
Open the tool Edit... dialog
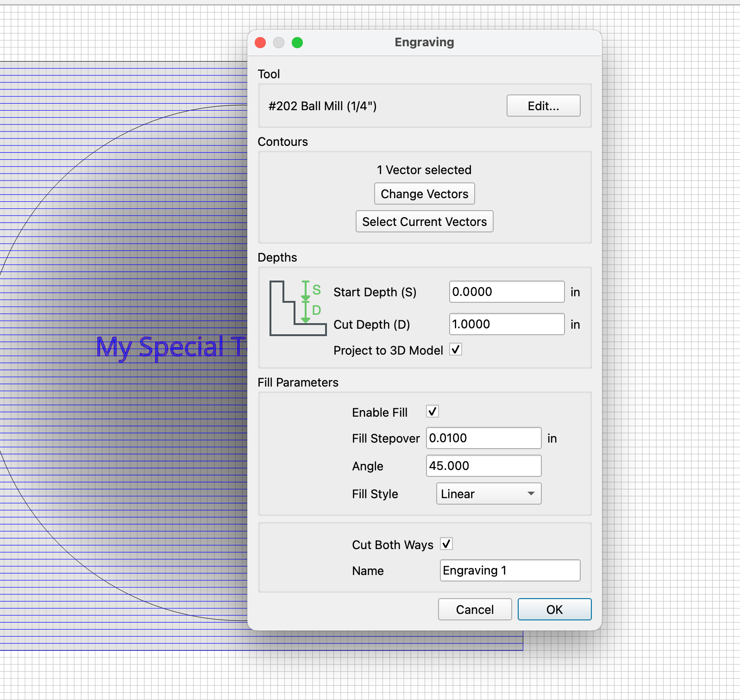543,106
